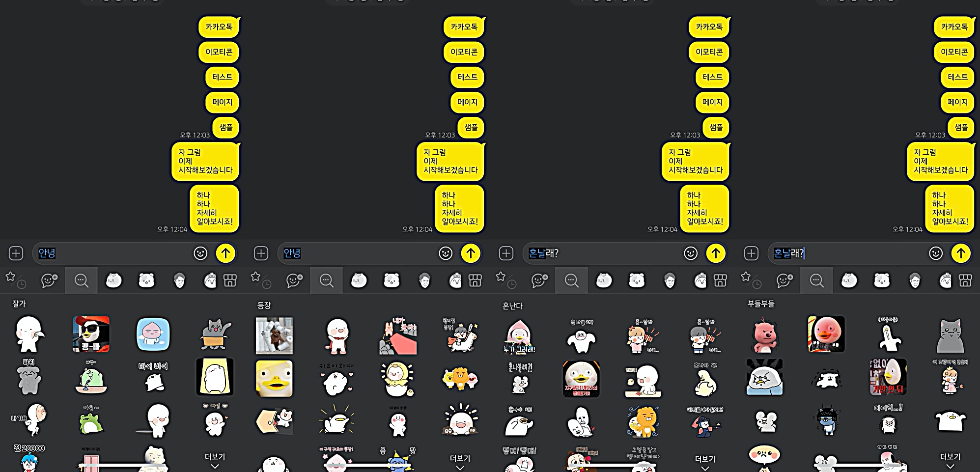Image resolution: width=980 pixels, height=472 pixels.
Task: Send the 혼날래? message in 부들부들 panel
Action: (x=961, y=253)
